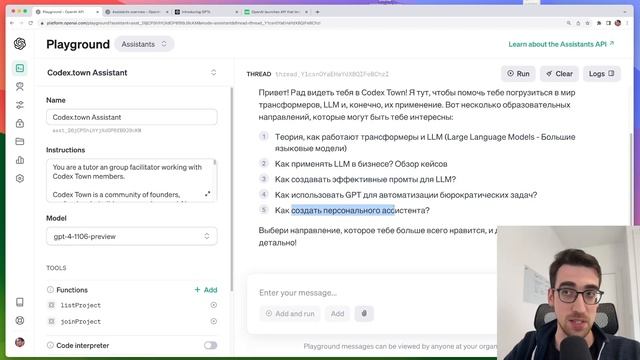640x360 pixels.
Task: Switch to the fourth OpenAI launches tab
Action: coord(276,12)
